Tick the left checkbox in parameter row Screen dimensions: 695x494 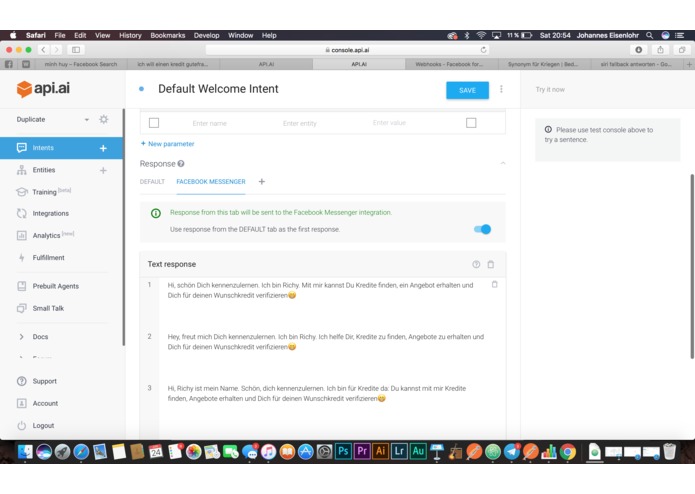154,123
